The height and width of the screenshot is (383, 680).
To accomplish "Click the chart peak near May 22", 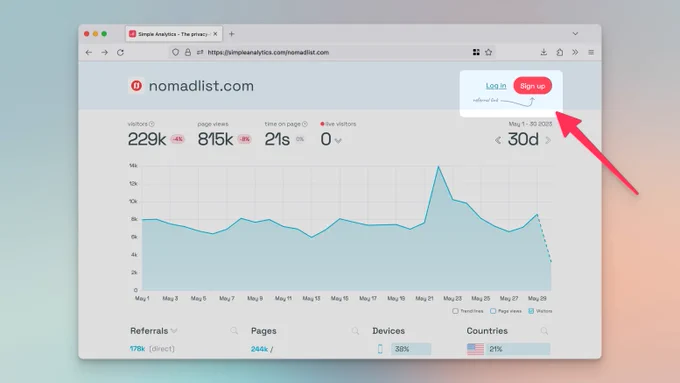I will pos(438,167).
